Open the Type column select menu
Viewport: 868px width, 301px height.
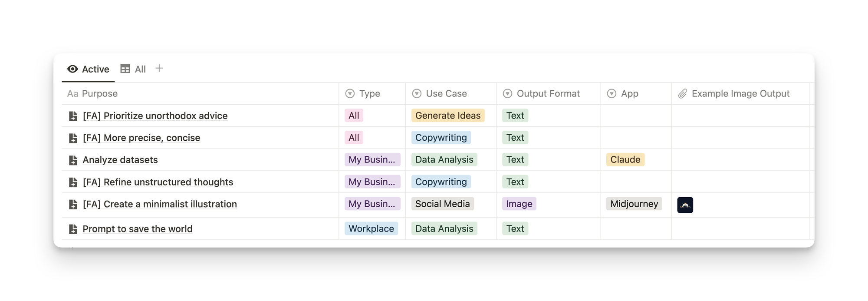coord(350,94)
